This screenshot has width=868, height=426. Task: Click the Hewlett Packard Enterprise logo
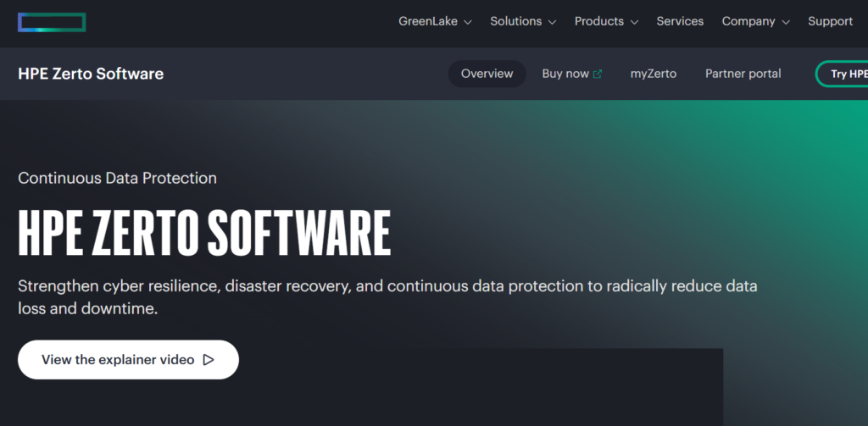click(52, 22)
